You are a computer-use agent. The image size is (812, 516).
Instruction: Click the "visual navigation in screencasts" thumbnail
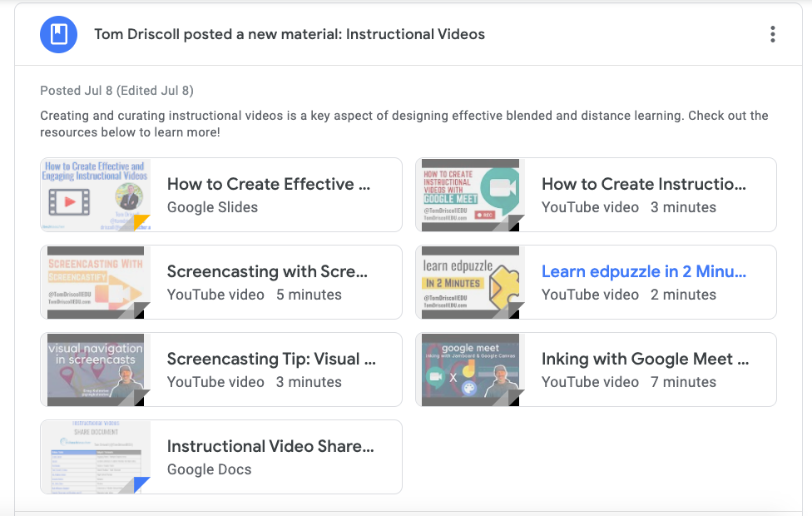point(94,367)
